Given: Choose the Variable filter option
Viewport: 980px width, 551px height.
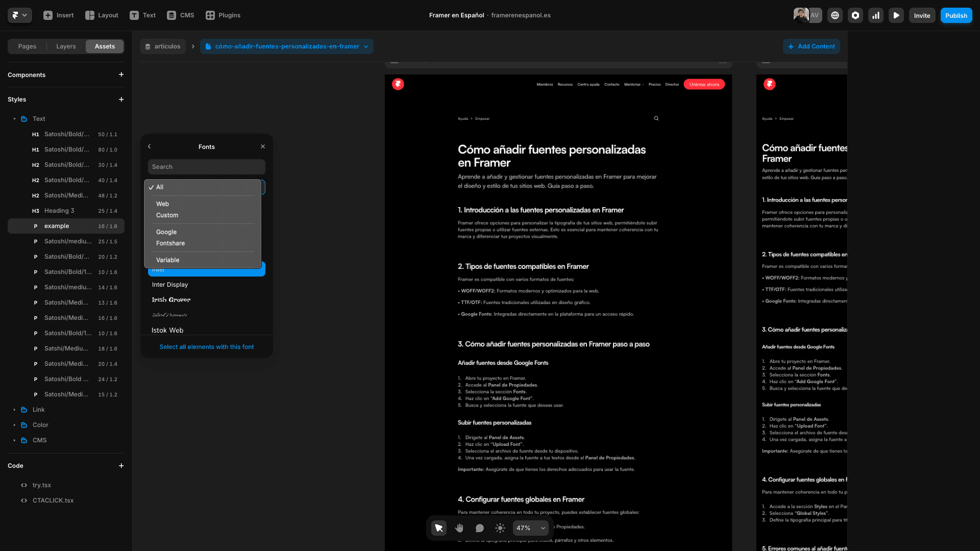Looking at the screenshot, I should coord(203,260).
